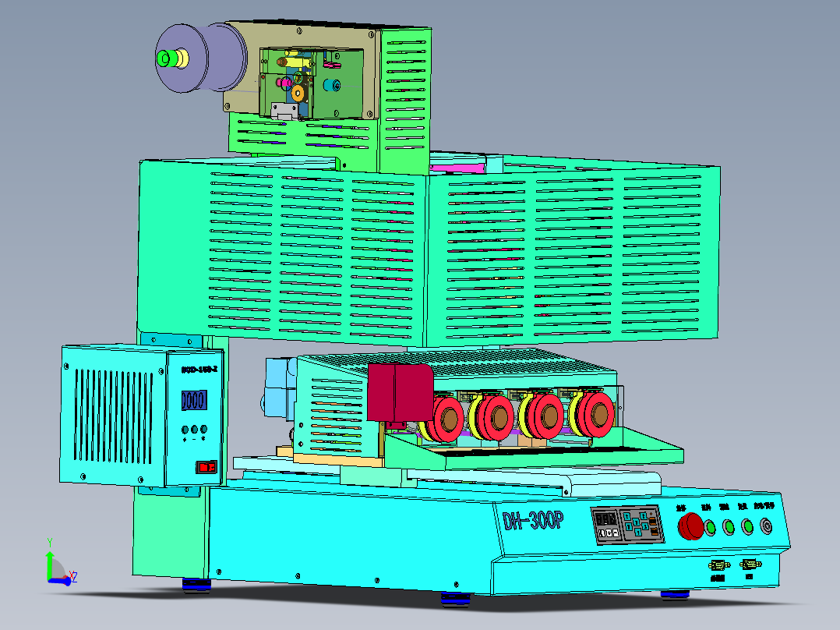840x630 pixels.
Task: Select the right serial connector on lower panel
Action: point(750,564)
